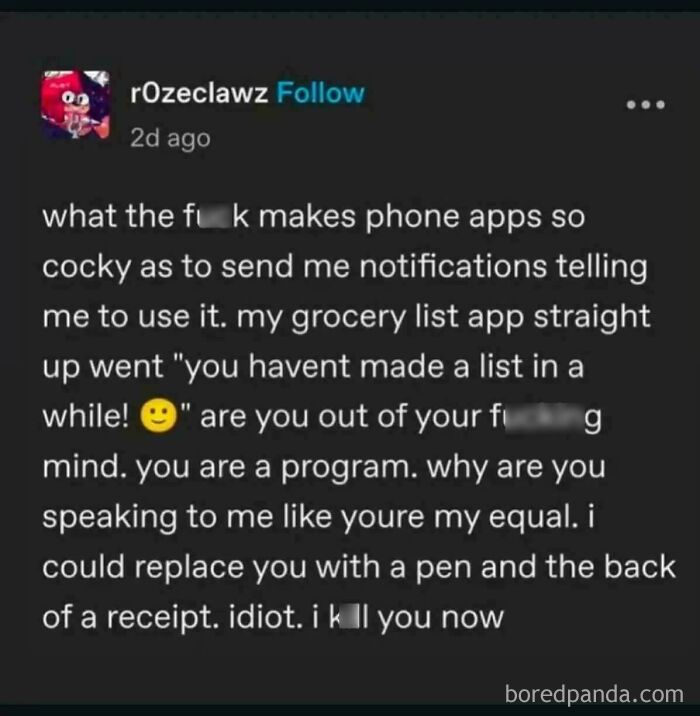Click the blurred word before 'mind'

click(546, 417)
